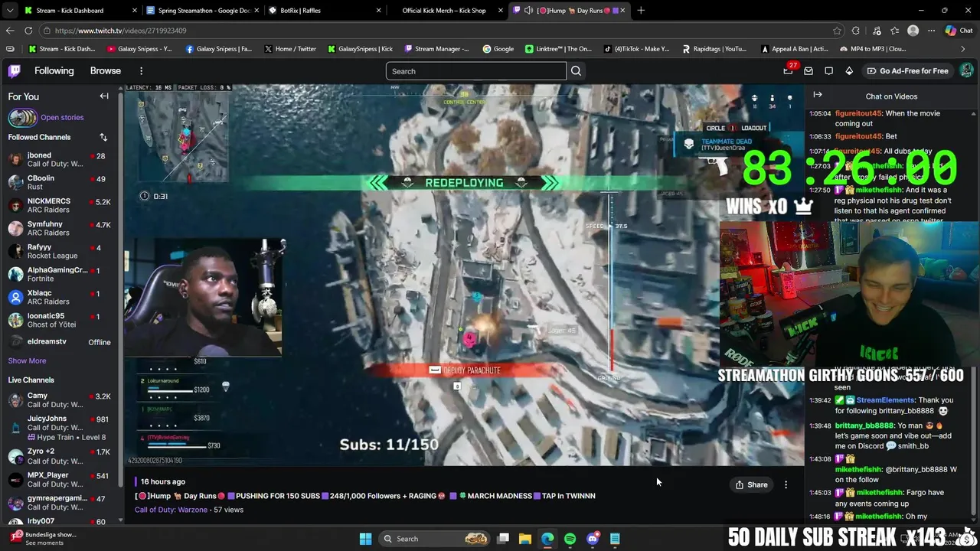Open the browser extensions puzzle icon

coord(856,31)
